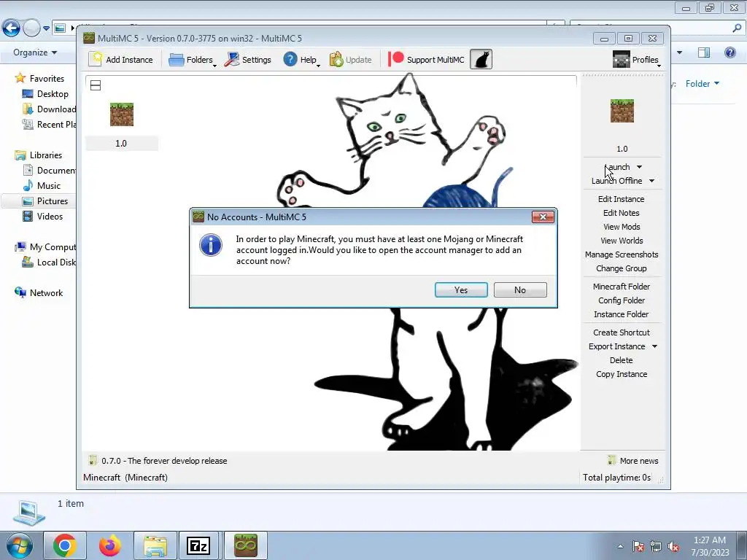Open the Profiles account dropdown
Viewport: 747px width, 560px height.
click(636, 60)
